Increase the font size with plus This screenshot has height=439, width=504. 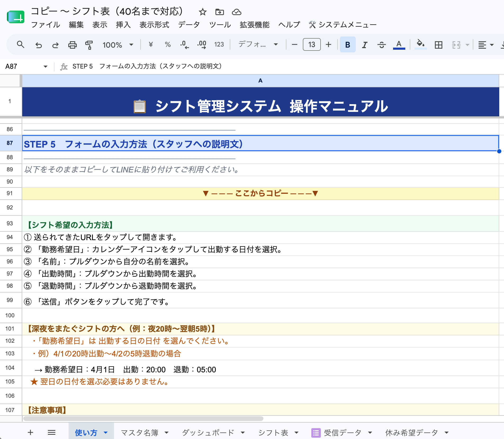click(x=328, y=44)
